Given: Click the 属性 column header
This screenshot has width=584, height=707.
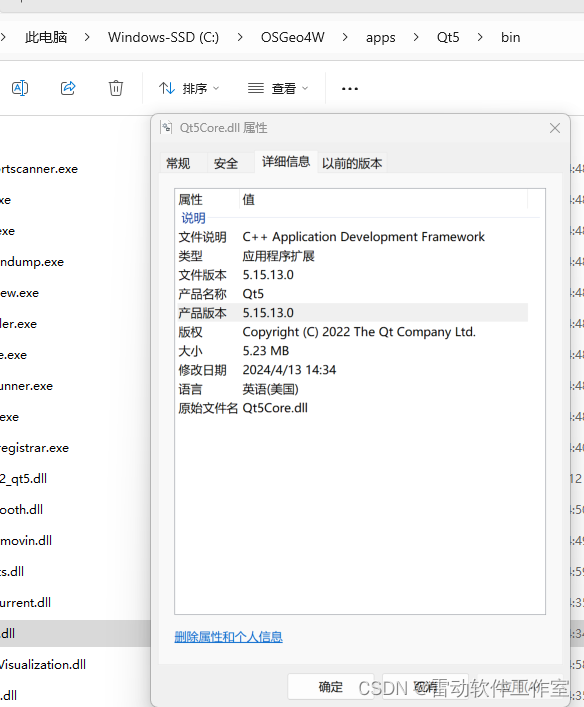Looking at the screenshot, I should coord(207,199).
